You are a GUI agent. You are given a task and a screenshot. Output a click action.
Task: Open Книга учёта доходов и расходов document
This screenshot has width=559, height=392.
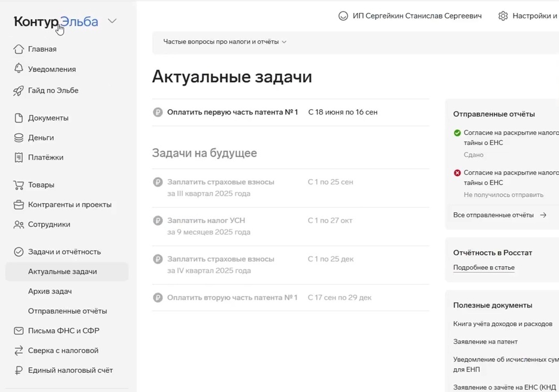tap(503, 324)
